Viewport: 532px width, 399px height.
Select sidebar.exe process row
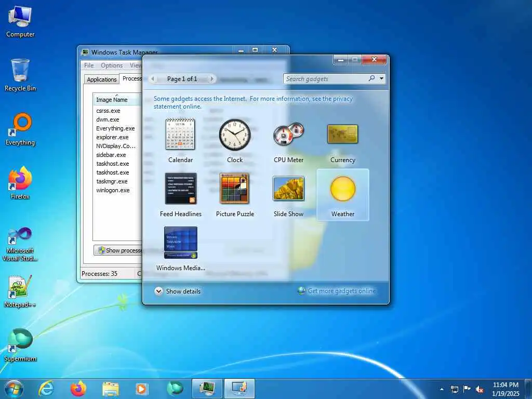click(x=111, y=155)
